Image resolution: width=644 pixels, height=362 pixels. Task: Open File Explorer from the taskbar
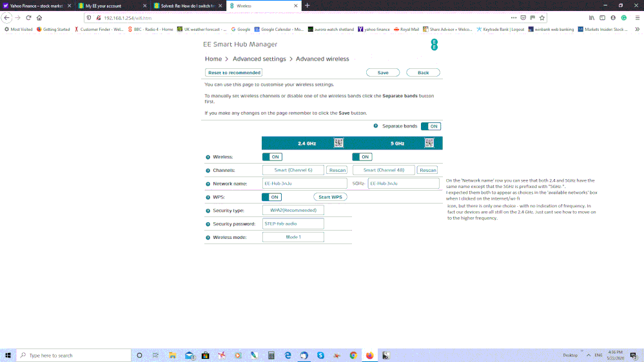pyautogui.click(x=173, y=356)
